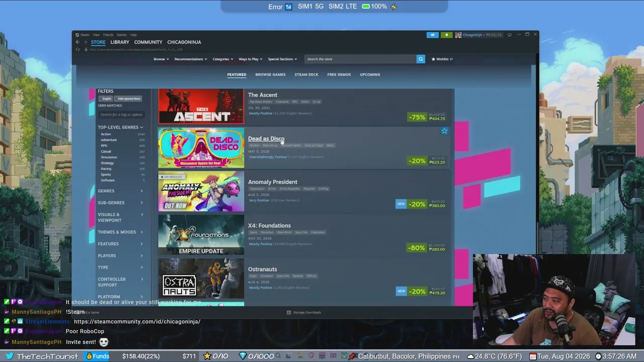Click the tag or option search field
This screenshot has width=644, height=362.
(121, 115)
